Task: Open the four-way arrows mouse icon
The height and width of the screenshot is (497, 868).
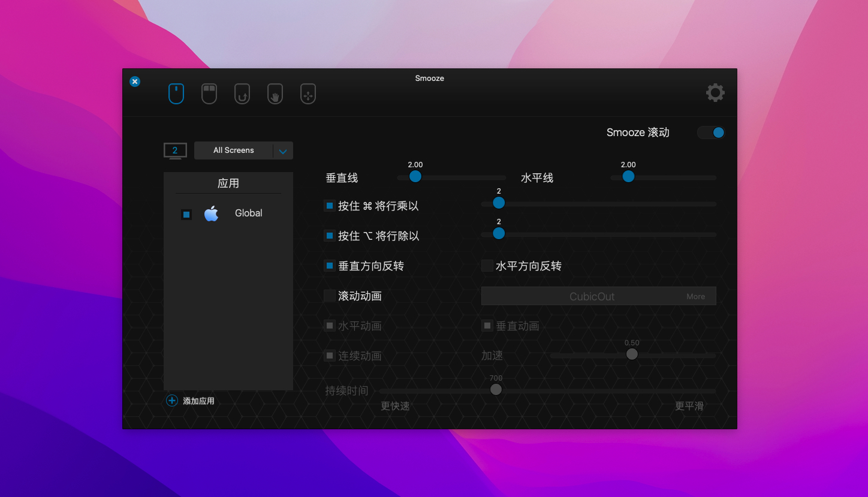Action: coord(308,94)
